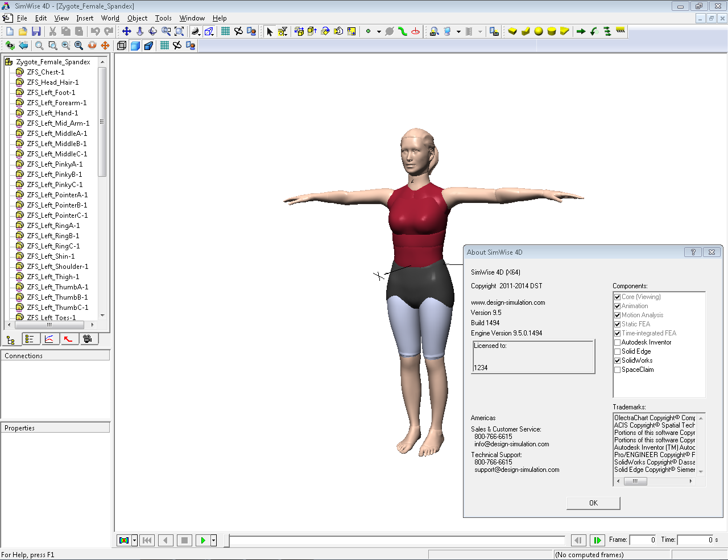
Task: Expand the FEA contour display dropdown
Action: [135, 540]
